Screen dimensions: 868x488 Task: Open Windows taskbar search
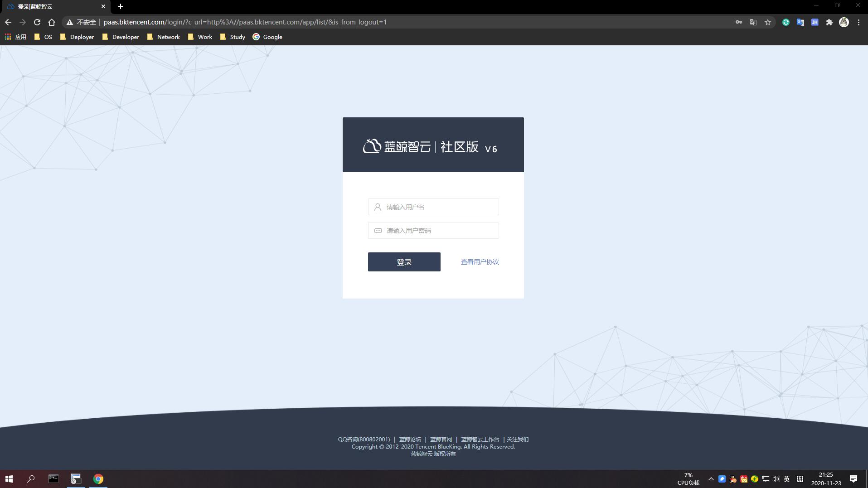point(31,479)
